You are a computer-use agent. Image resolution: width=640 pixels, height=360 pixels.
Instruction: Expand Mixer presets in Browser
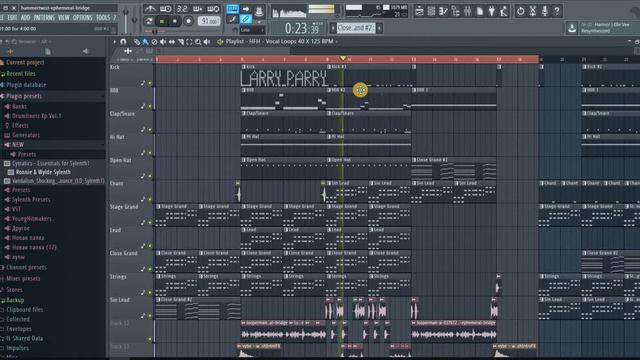pyautogui.click(x=23, y=279)
